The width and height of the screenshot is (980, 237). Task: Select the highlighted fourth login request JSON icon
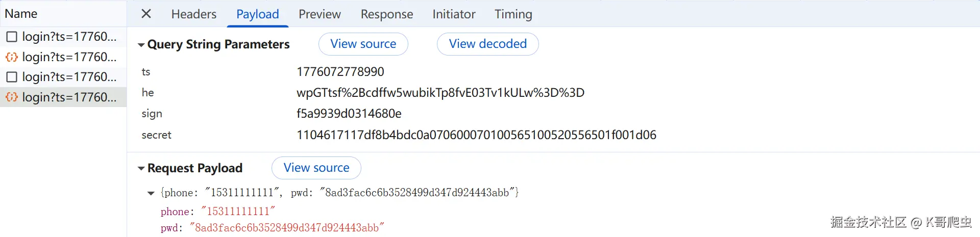tap(12, 97)
